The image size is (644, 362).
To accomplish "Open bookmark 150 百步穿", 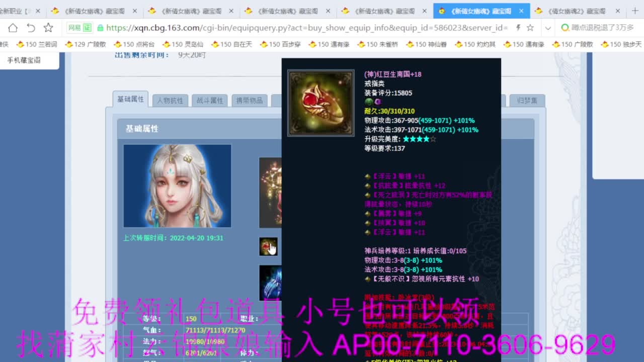I will [280, 44].
